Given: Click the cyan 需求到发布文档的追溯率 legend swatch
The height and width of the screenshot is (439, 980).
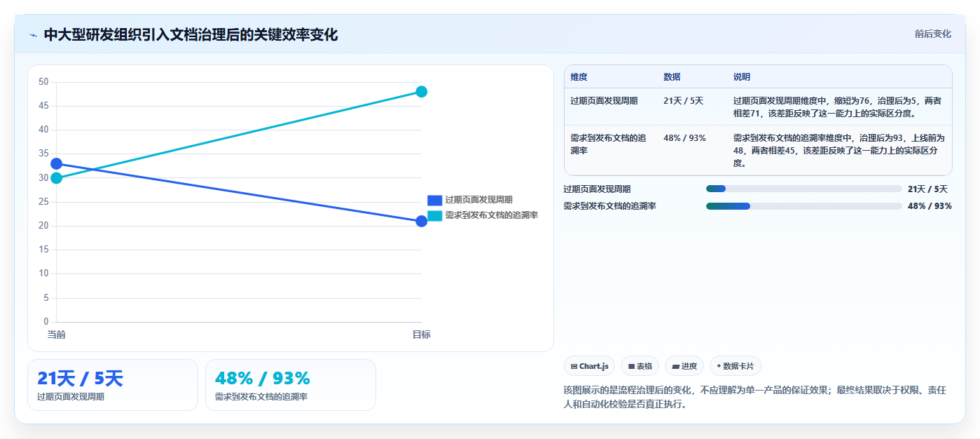Looking at the screenshot, I should (x=435, y=215).
